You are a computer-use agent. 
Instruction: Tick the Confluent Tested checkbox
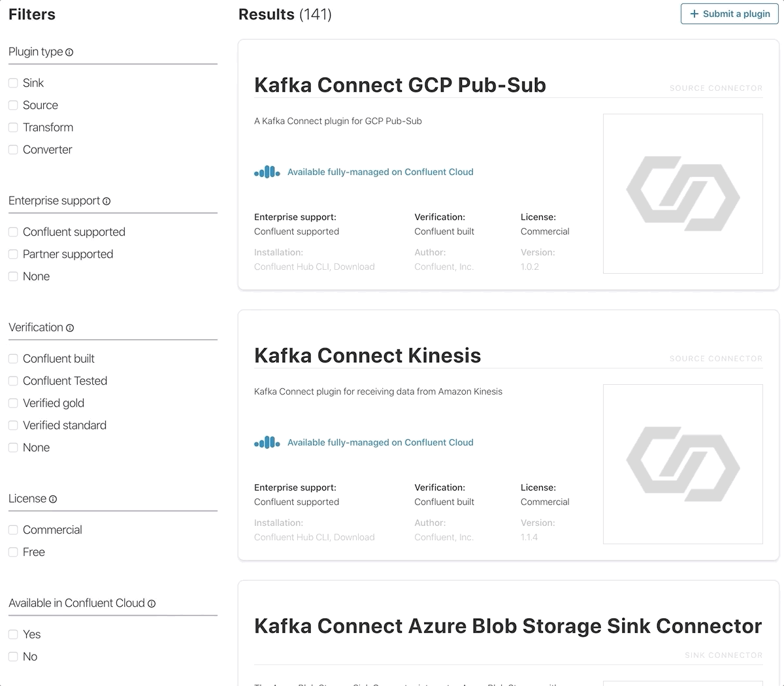tap(13, 381)
